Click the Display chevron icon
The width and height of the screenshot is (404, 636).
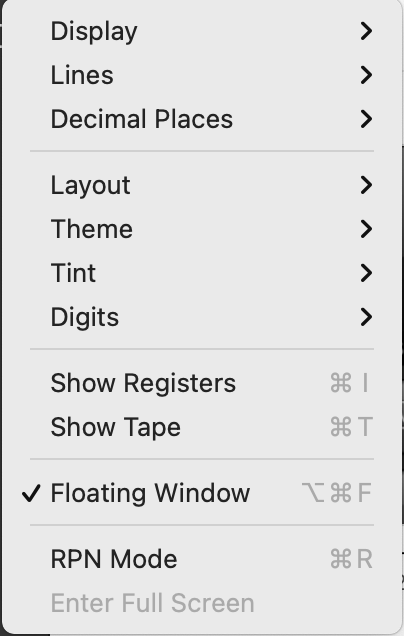366,31
